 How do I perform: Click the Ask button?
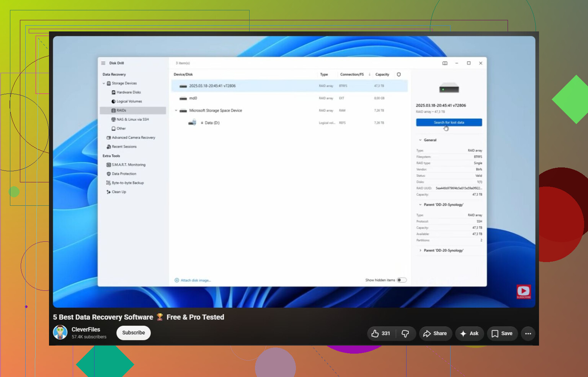click(x=469, y=334)
